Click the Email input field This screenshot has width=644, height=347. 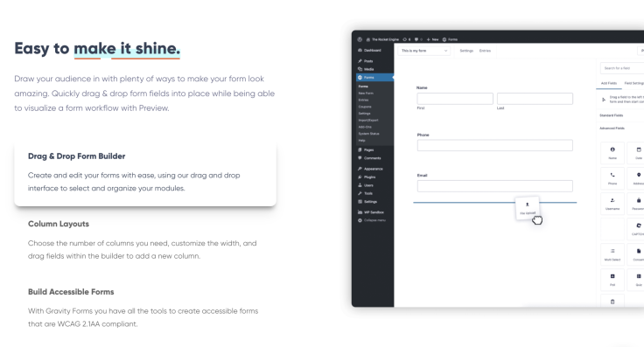click(495, 186)
